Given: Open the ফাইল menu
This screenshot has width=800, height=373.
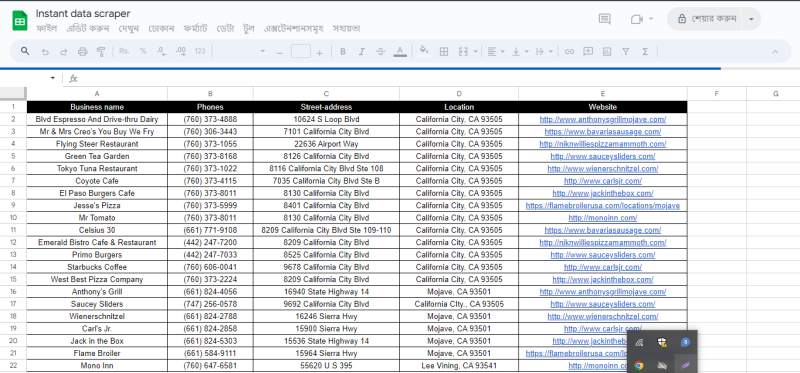Looking at the screenshot, I should (x=46, y=29).
